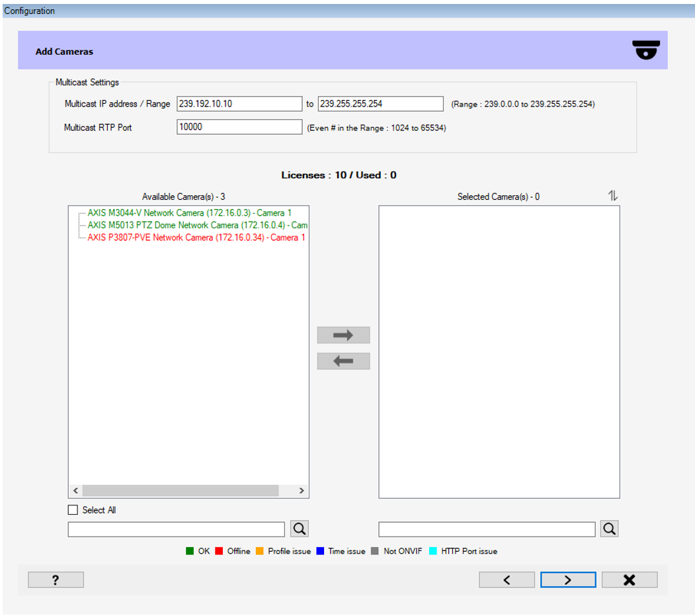The height and width of the screenshot is (616, 695).
Task: Search selected cameras with magnifier icon
Action: 610,529
